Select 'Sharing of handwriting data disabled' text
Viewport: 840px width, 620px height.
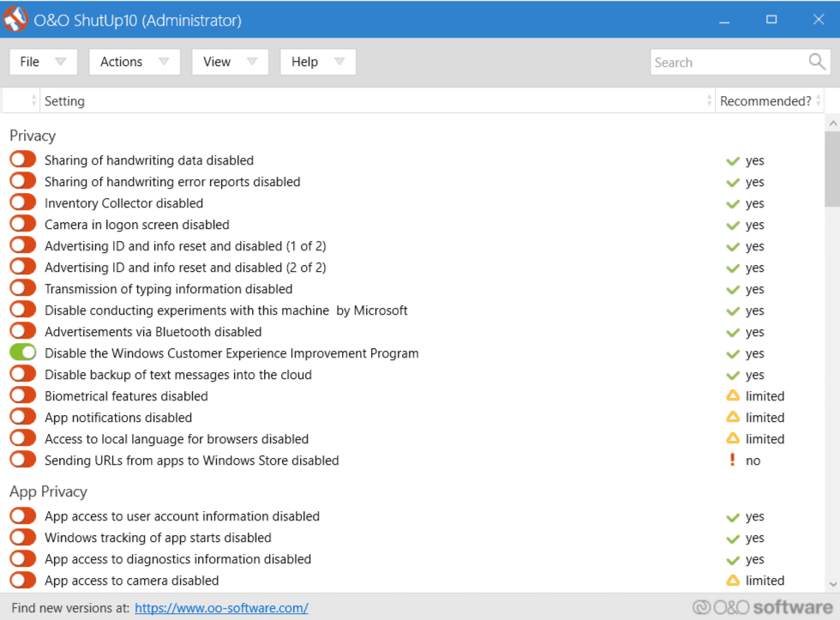point(149,160)
